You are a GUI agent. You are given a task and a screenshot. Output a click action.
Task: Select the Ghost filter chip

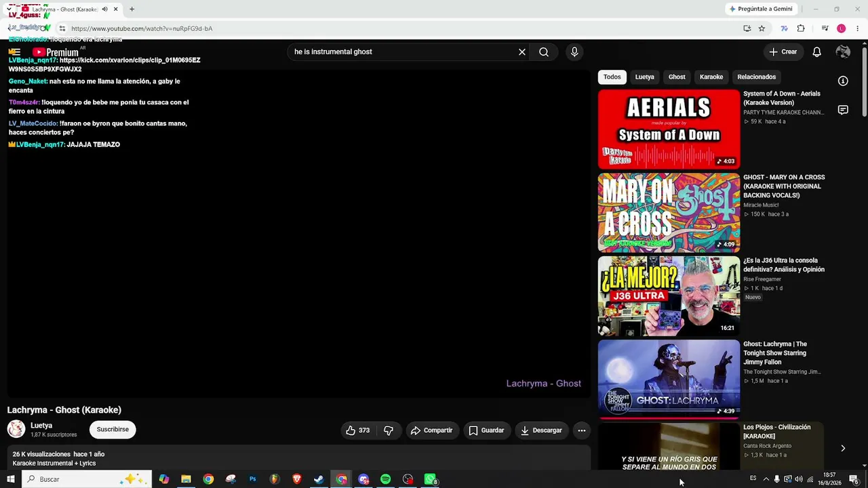click(x=677, y=77)
